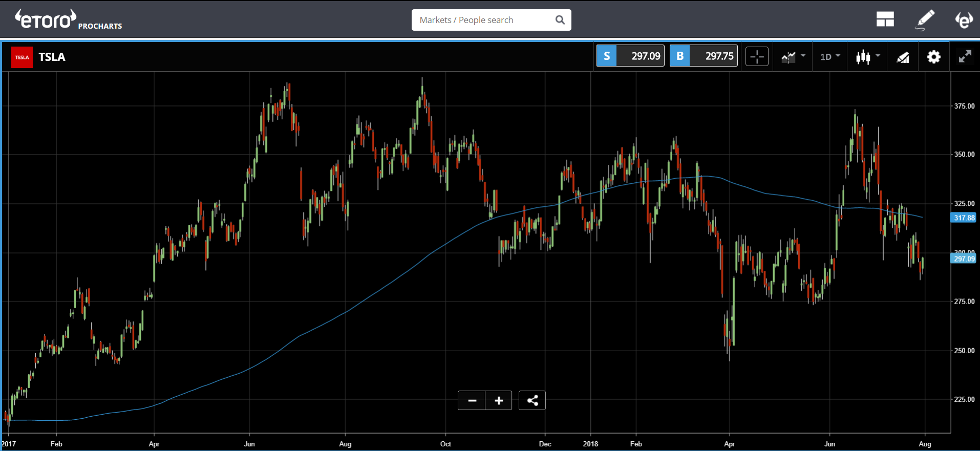Click the 2018 date axis label

point(590,444)
